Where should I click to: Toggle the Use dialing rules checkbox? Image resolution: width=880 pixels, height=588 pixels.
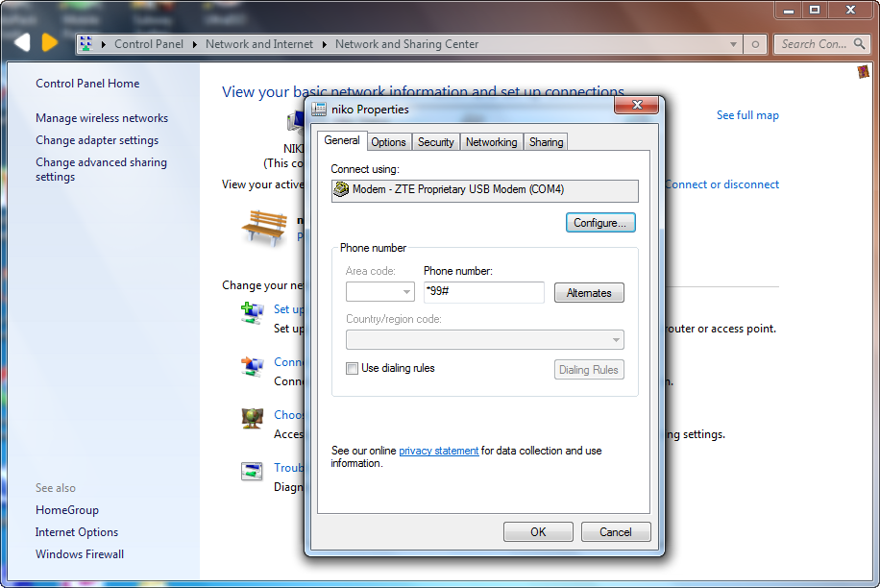[x=352, y=369]
